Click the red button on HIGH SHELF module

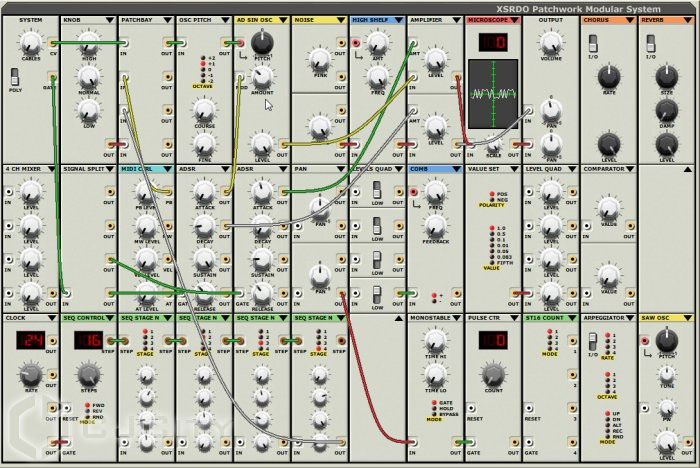[x=356, y=43]
